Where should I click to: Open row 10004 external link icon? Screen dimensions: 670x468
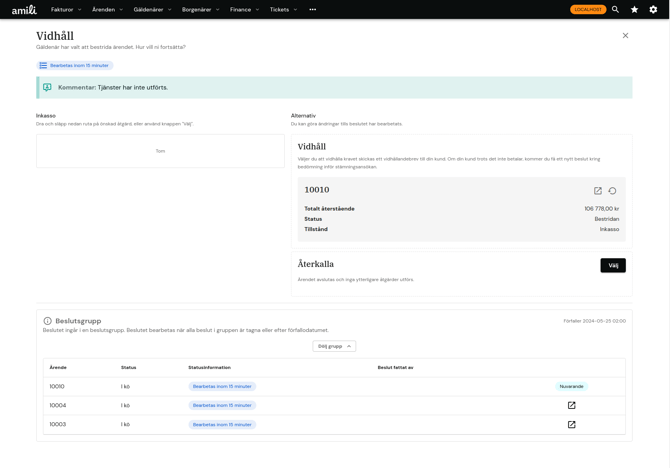(x=571, y=405)
